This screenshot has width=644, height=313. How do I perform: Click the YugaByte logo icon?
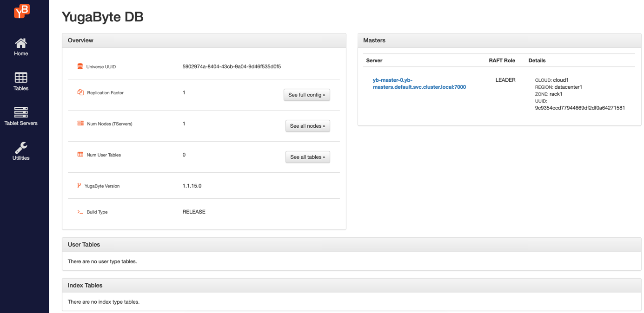tap(21, 11)
